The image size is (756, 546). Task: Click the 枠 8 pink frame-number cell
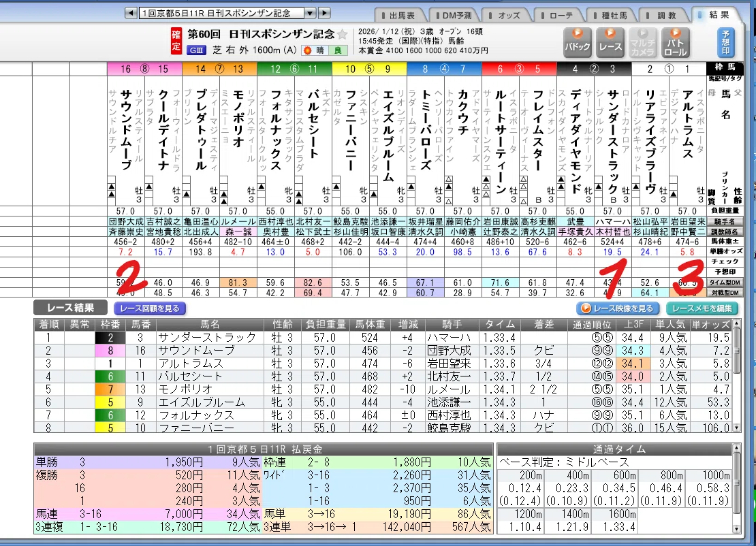click(110, 351)
